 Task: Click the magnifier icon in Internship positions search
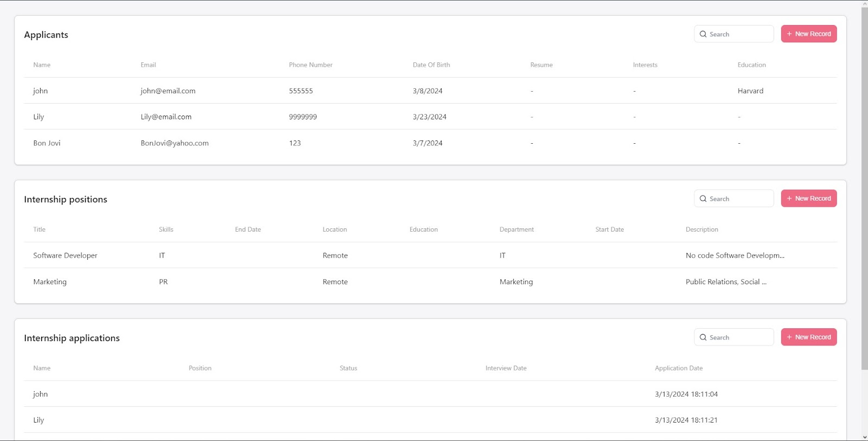pyautogui.click(x=703, y=199)
